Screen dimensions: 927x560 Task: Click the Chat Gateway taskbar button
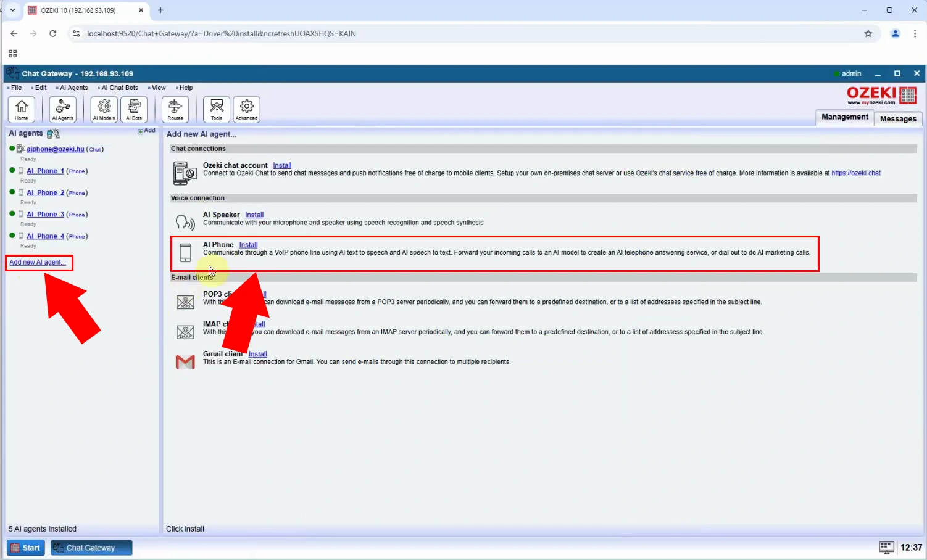point(91,548)
